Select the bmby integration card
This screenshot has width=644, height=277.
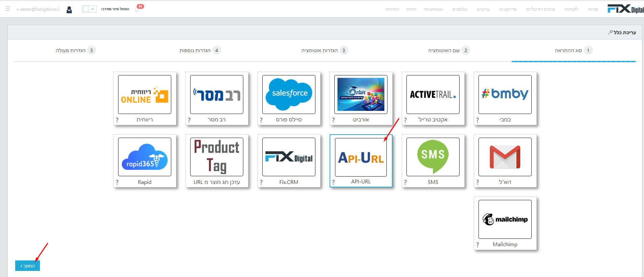(505, 98)
